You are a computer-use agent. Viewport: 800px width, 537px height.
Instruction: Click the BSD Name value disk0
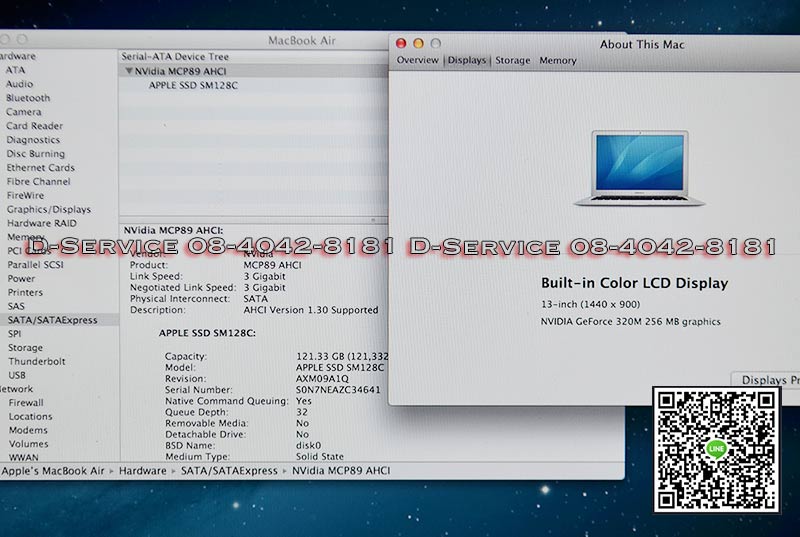(309, 445)
